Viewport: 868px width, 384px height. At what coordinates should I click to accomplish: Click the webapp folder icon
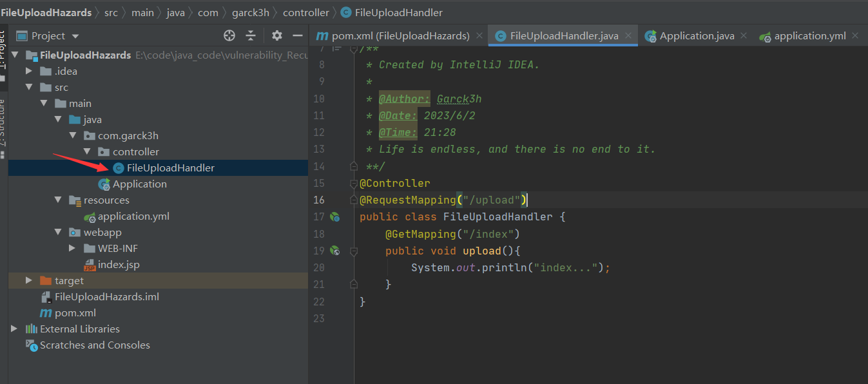75,232
